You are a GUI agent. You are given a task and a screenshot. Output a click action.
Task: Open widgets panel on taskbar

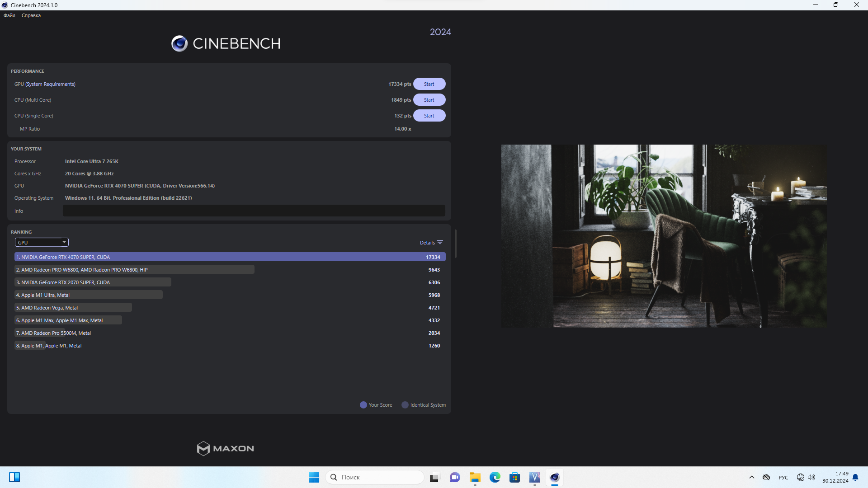(x=14, y=477)
